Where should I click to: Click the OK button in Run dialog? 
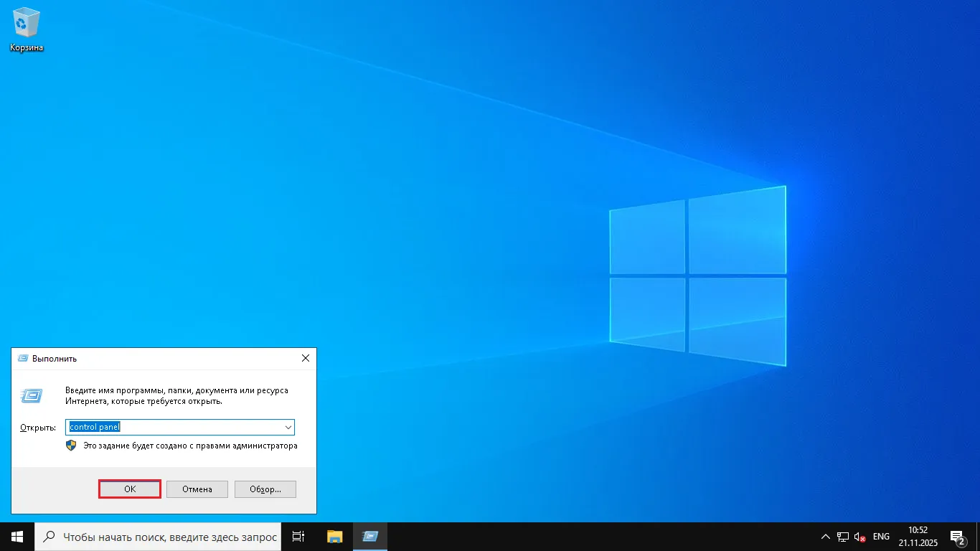(x=129, y=489)
